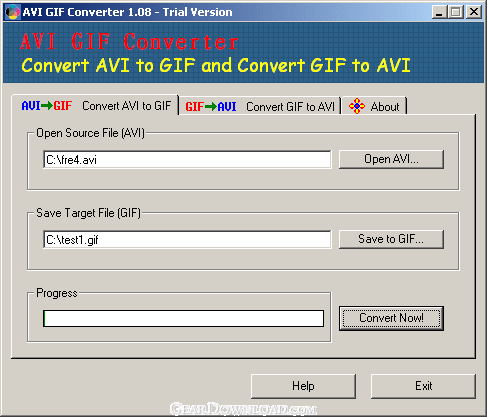Close the AVI GIF Converter window
The height and width of the screenshot is (417, 487).
coord(474,12)
